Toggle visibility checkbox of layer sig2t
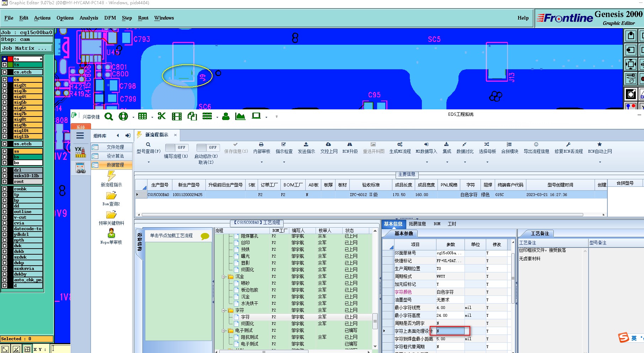This screenshot has width=644, height=353. (x=5, y=85)
